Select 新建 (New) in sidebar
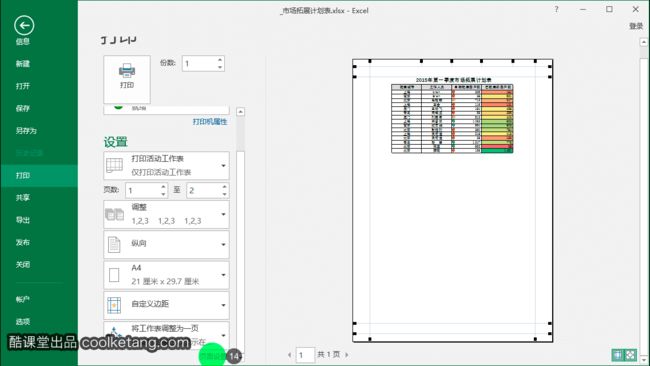 coord(22,63)
